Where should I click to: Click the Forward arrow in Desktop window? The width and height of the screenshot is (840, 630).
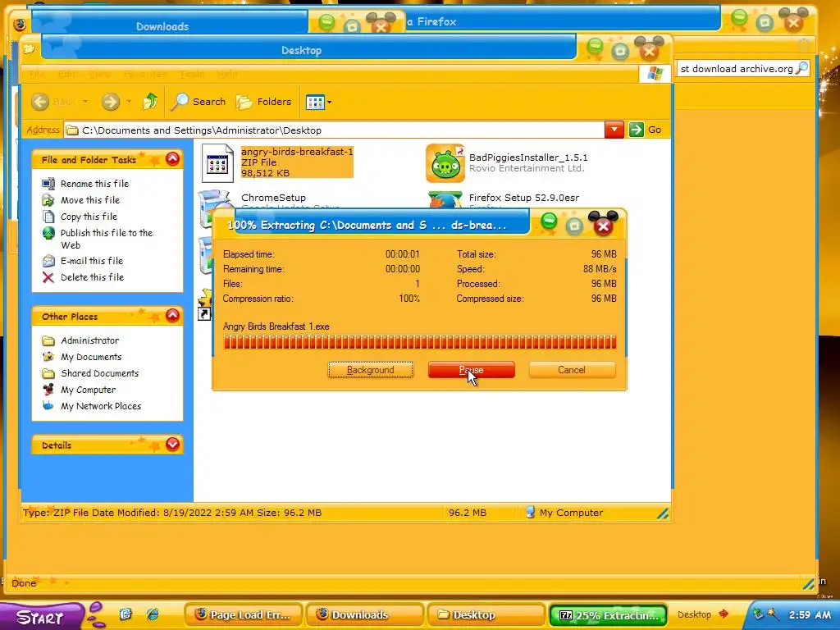pos(111,101)
